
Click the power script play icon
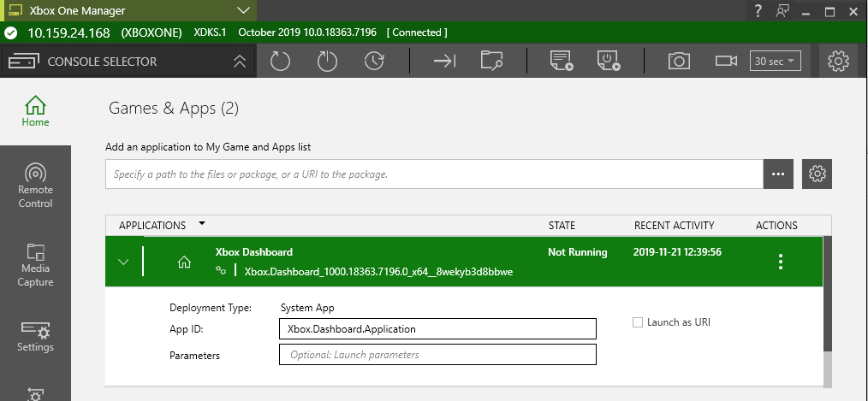pos(609,61)
